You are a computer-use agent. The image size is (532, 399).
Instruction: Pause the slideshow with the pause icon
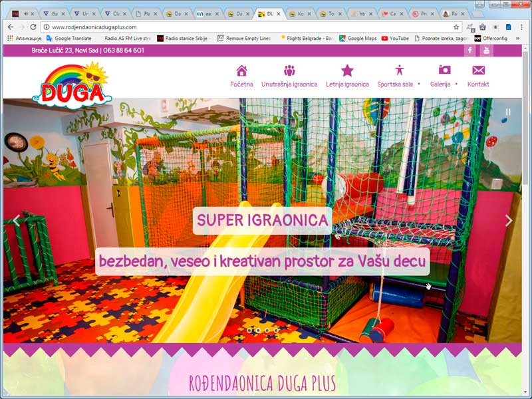[x=508, y=112]
